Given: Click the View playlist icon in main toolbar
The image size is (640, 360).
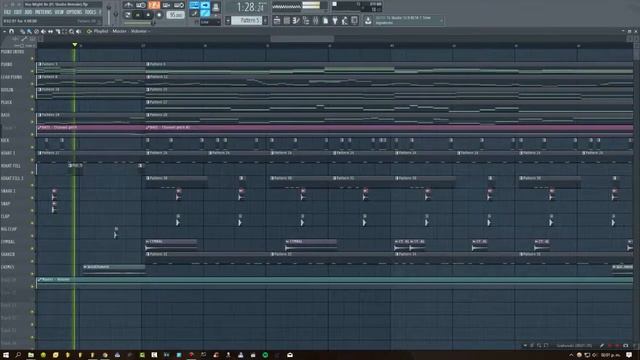Looking at the screenshot, I should tap(277, 20).
